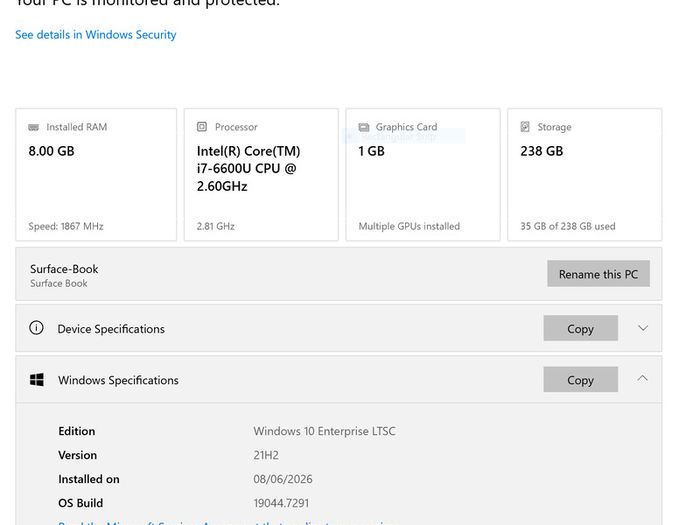This screenshot has width=700, height=525.
Task: Click the Storage drive icon
Action: coord(525,127)
